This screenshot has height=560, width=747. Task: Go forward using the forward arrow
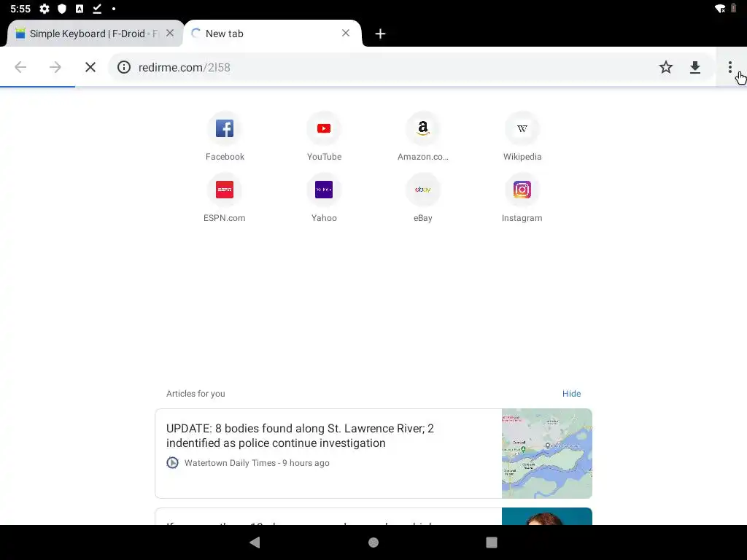point(55,67)
